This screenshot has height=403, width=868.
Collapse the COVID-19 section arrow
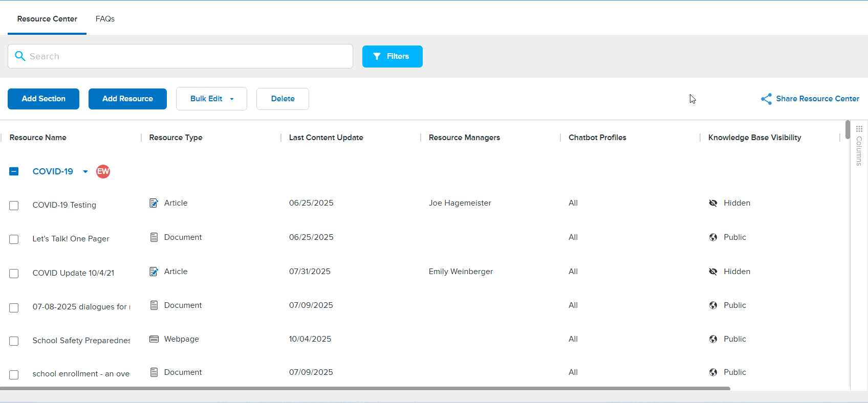(85, 172)
